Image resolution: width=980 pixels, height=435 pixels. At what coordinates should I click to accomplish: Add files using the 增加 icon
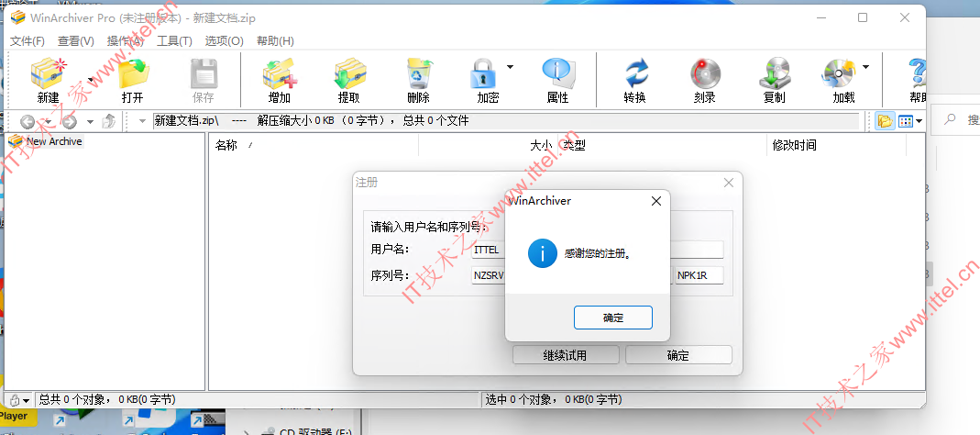[280, 73]
